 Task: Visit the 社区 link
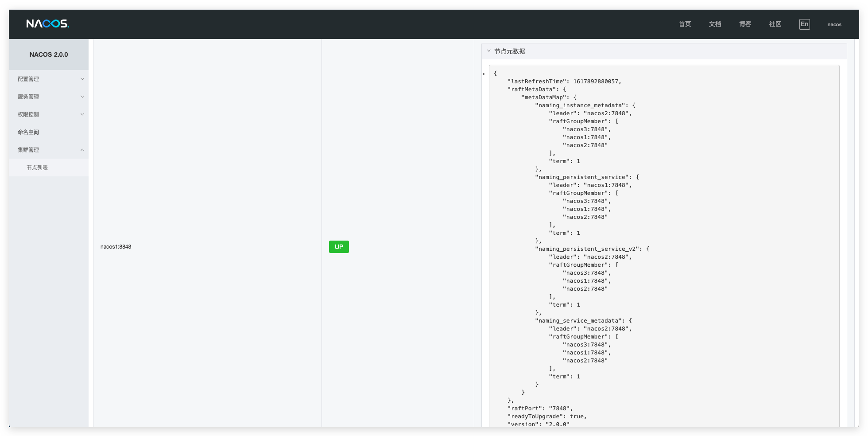coord(775,24)
